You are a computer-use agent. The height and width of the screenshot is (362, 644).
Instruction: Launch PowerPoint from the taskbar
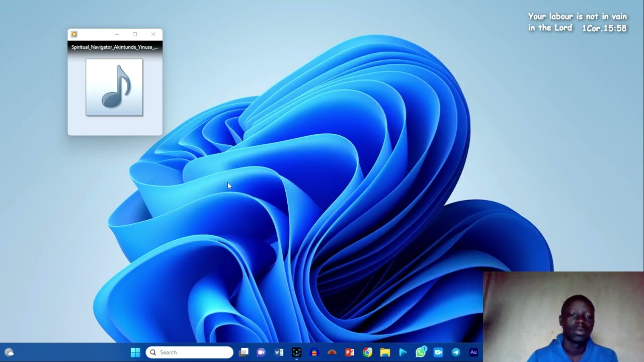pos(350,352)
